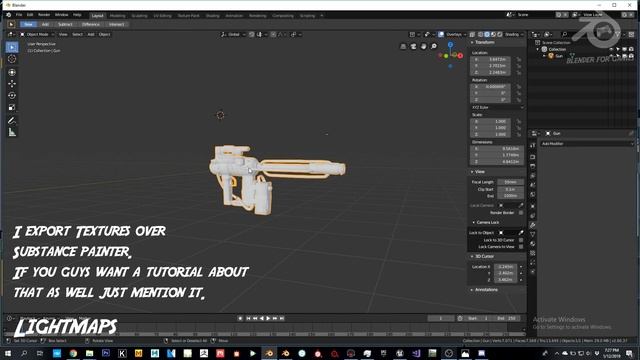Switch perspective/orthographic grid icon in viewport

click(403, 47)
